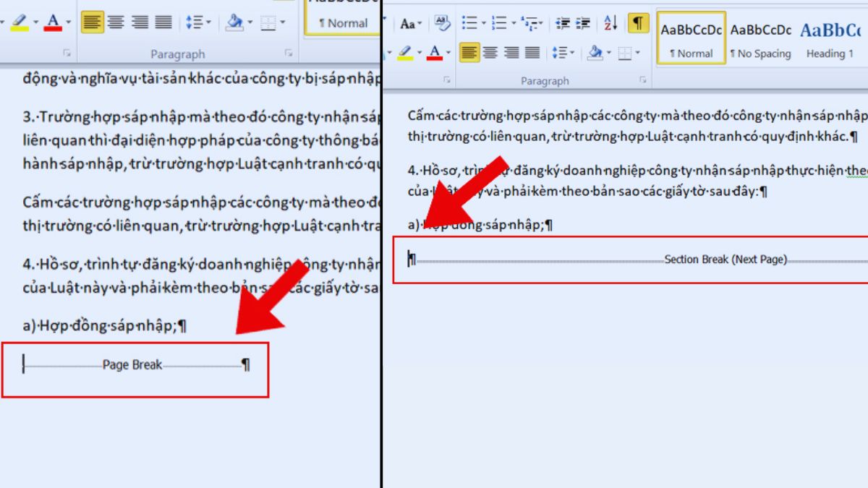Open Shading color dropdown in left window
The width and height of the screenshot is (868, 488).
pos(250,22)
